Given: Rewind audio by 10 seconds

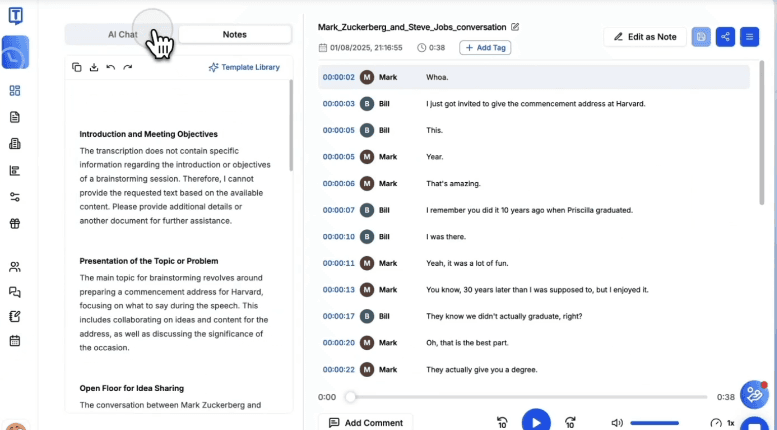Looking at the screenshot, I should [502, 423].
